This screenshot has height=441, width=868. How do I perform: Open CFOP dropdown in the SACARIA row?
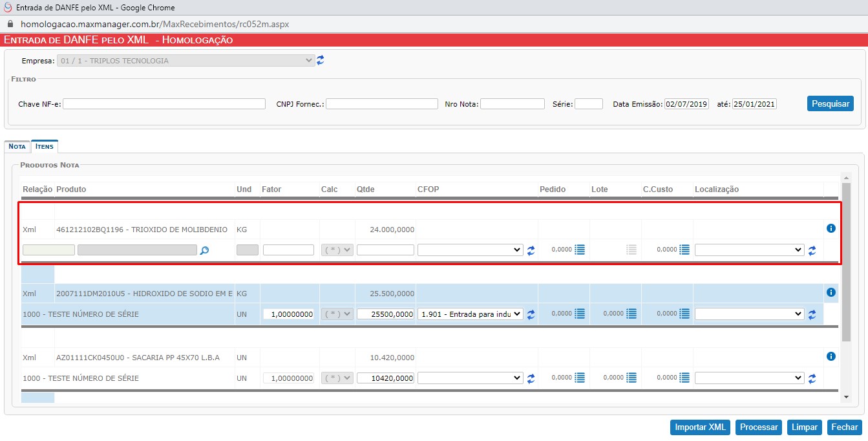click(x=471, y=378)
